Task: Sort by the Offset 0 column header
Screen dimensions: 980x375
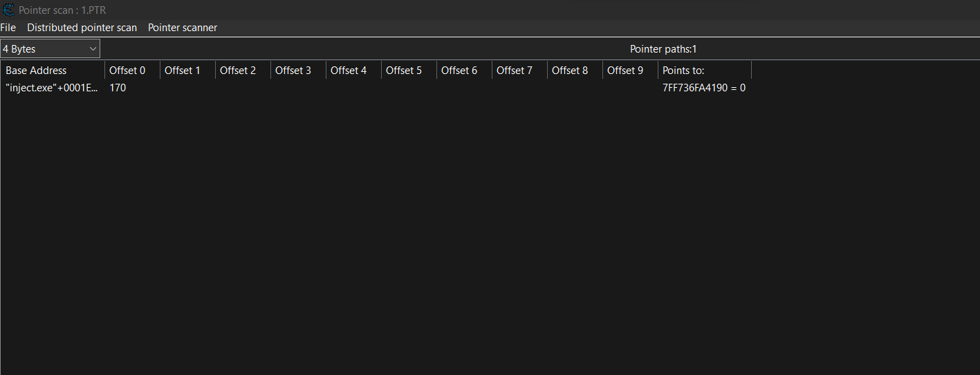Action: pos(132,71)
